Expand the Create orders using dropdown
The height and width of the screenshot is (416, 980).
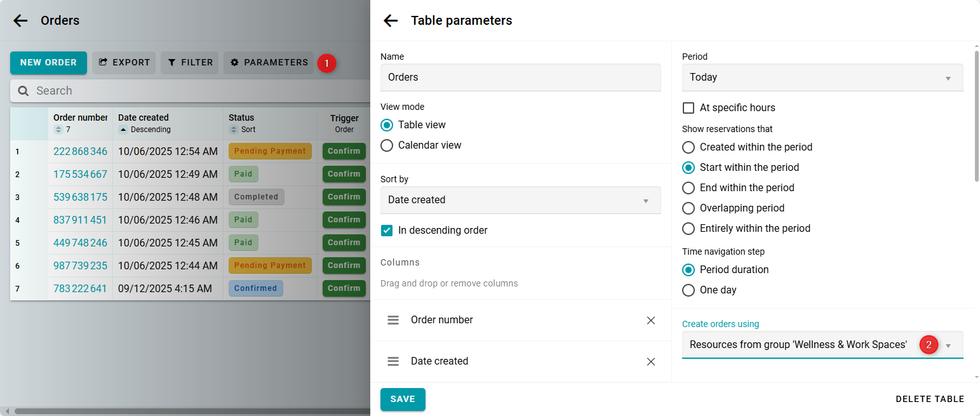[x=948, y=346]
